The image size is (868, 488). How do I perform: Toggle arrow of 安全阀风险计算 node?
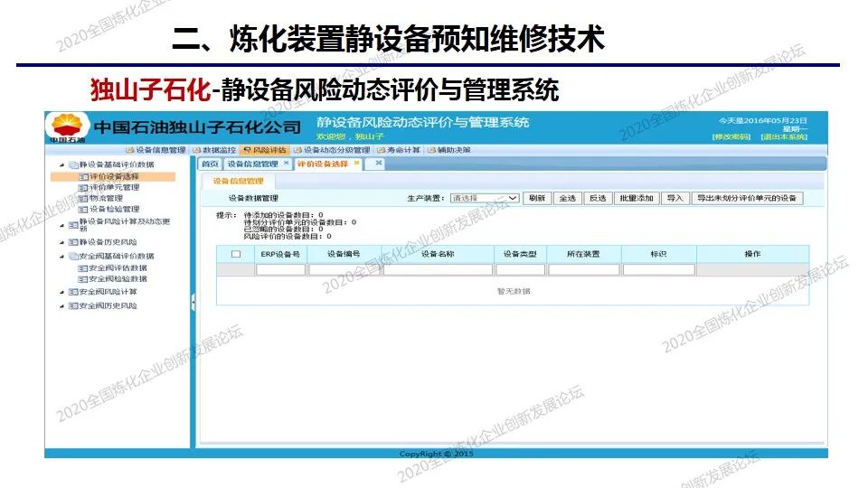pyautogui.click(x=62, y=292)
